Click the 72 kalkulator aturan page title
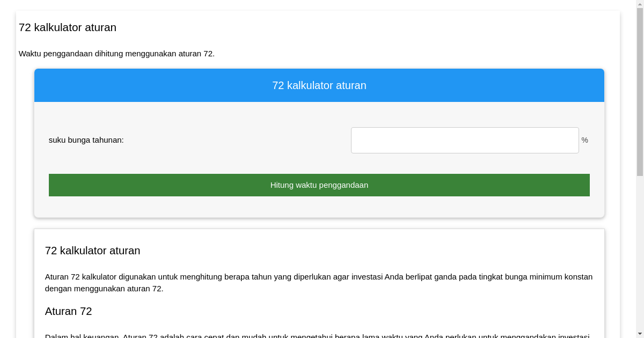 68,27
